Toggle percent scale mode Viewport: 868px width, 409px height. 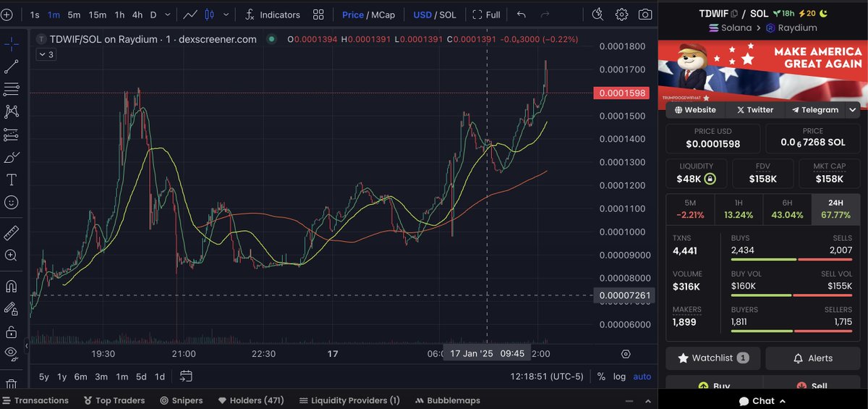tap(600, 376)
